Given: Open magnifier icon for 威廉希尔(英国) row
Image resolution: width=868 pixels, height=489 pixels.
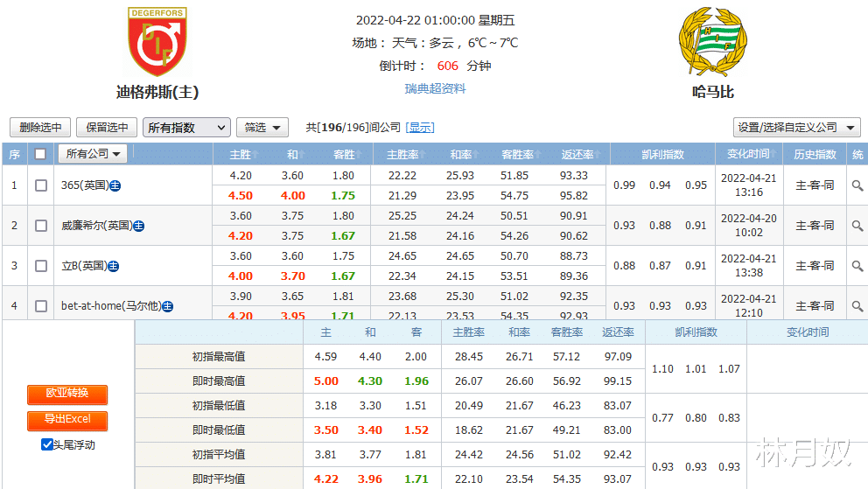Looking at the screenshot, I should point(857,226).
